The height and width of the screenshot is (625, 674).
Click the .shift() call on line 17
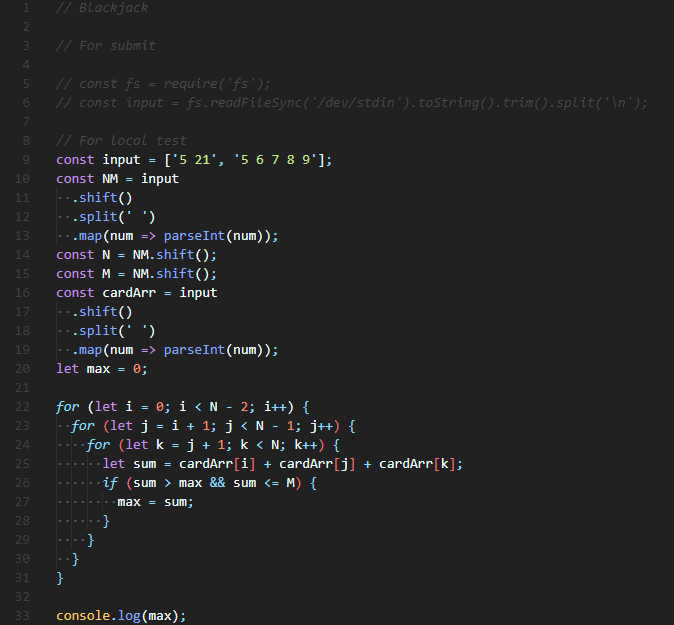point(102,312)
